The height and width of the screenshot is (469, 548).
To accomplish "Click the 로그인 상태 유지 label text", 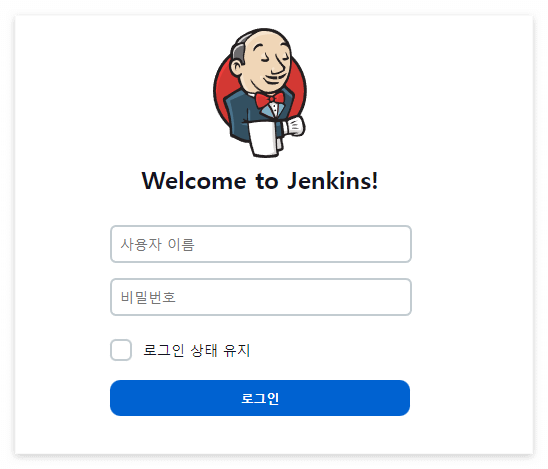I will [x=197, y=350].
